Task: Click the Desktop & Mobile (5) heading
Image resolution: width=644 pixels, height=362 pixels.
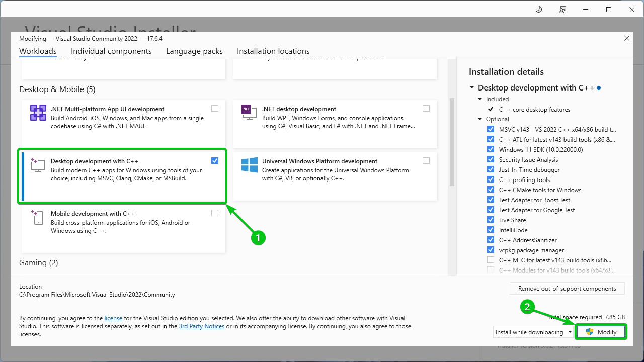Action: pyautogui.click(x=57, y=89)
